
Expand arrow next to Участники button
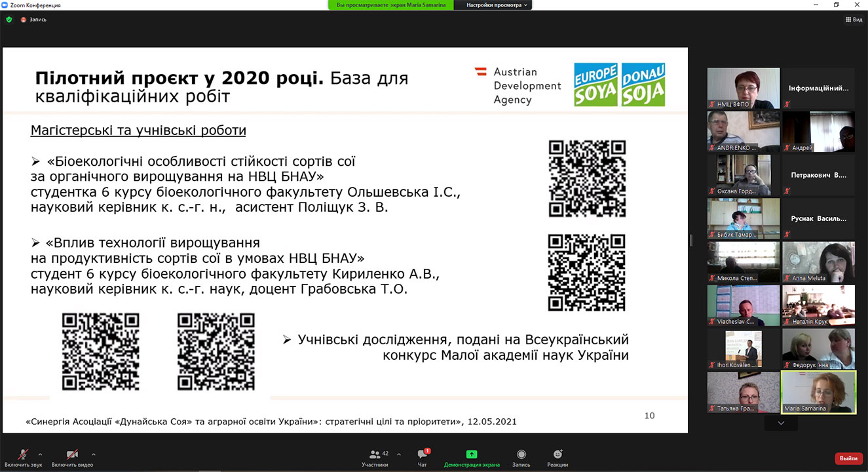pos(399,454)
